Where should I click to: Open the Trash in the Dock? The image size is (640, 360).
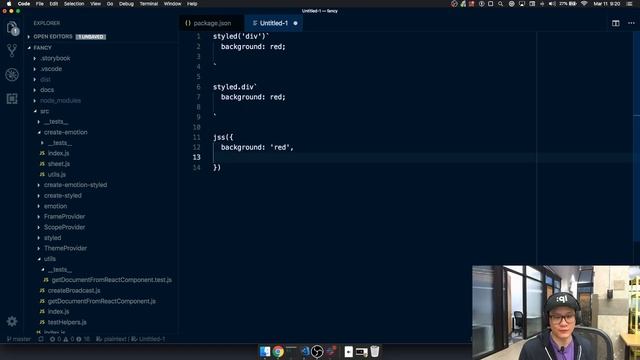click(x=375, y=351)
